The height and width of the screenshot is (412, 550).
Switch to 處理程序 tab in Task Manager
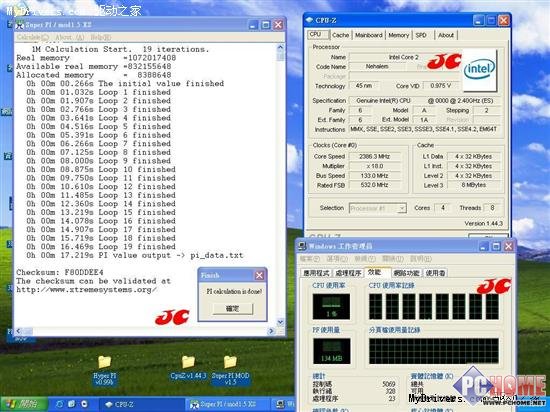click(x=348, y=273)
